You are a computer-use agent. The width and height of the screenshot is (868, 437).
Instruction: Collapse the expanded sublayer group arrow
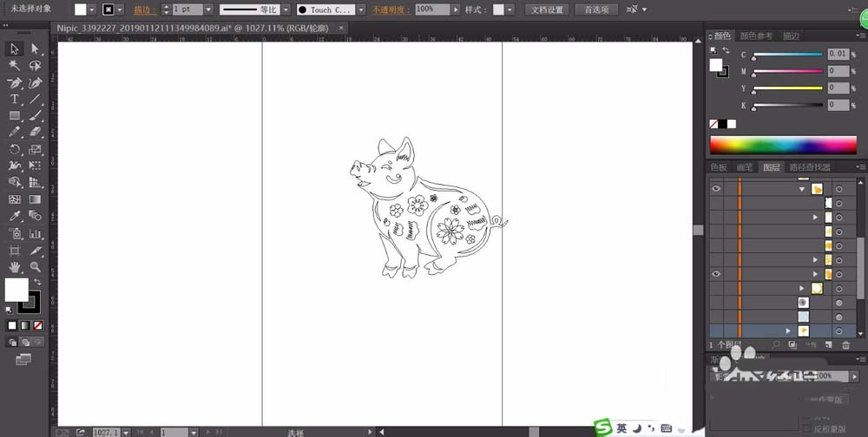802,189
